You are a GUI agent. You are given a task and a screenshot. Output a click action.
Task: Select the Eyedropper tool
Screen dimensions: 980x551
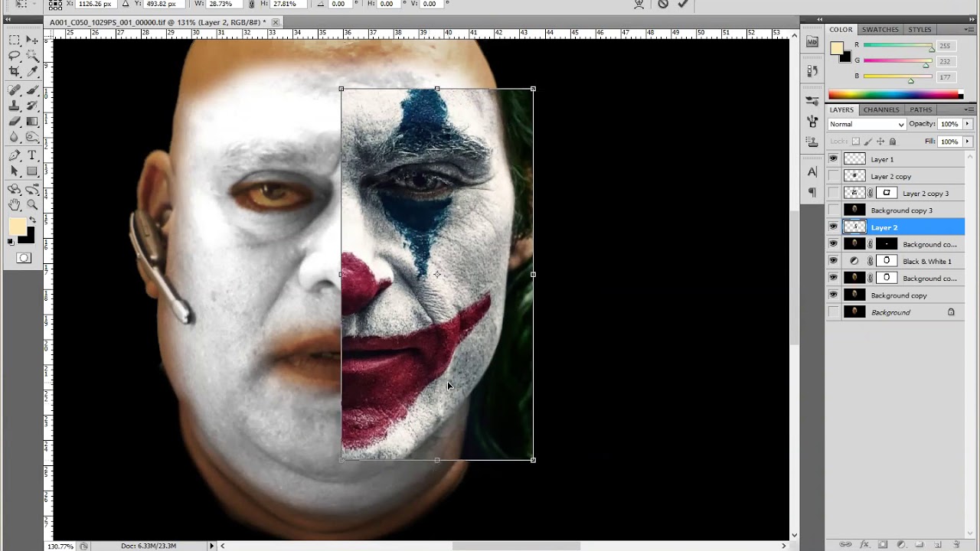32,72
